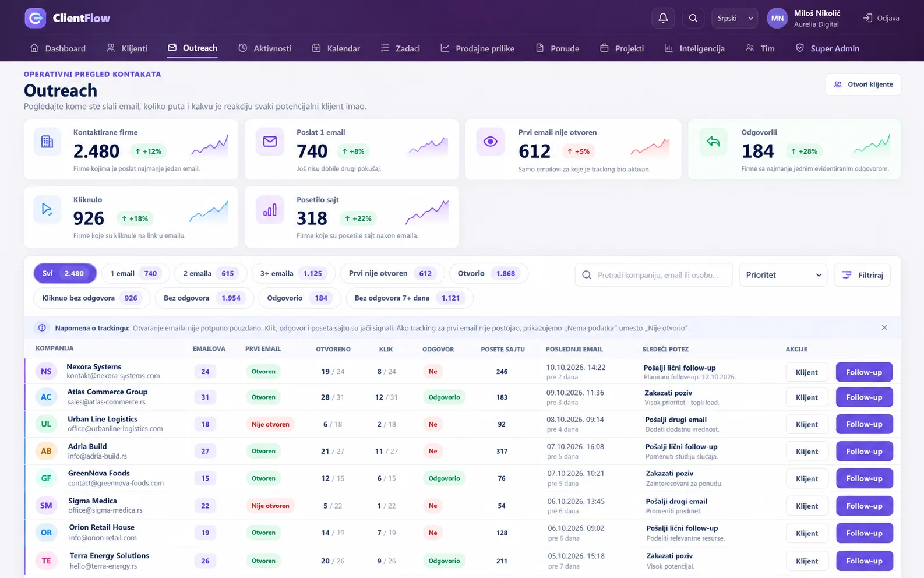Toggle the 3+ emaila filter chip
Image resolution: width=924 pixels, height=578 pixels.
click(293, 273)
